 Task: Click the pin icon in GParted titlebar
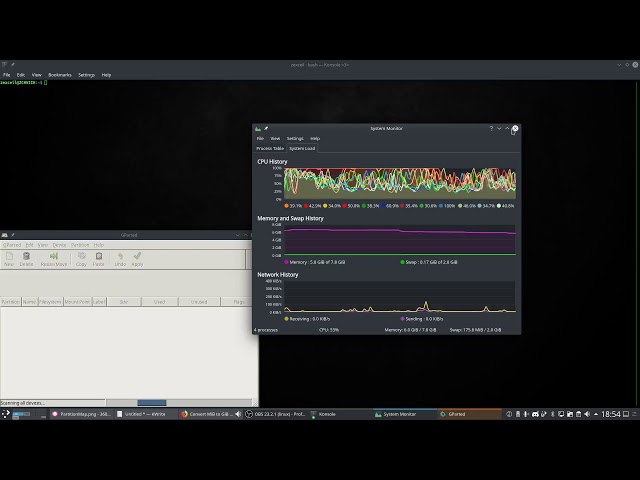(x=13, y=235)
